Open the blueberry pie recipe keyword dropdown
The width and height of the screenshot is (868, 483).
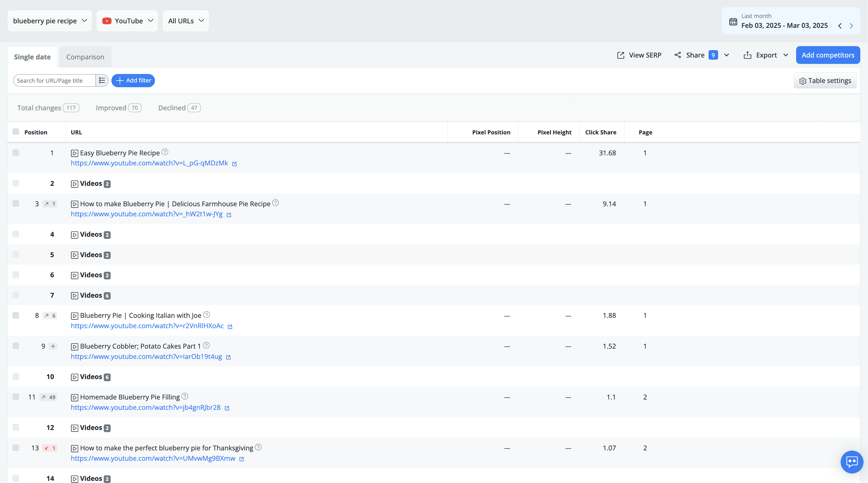click(x=50, y=21)
